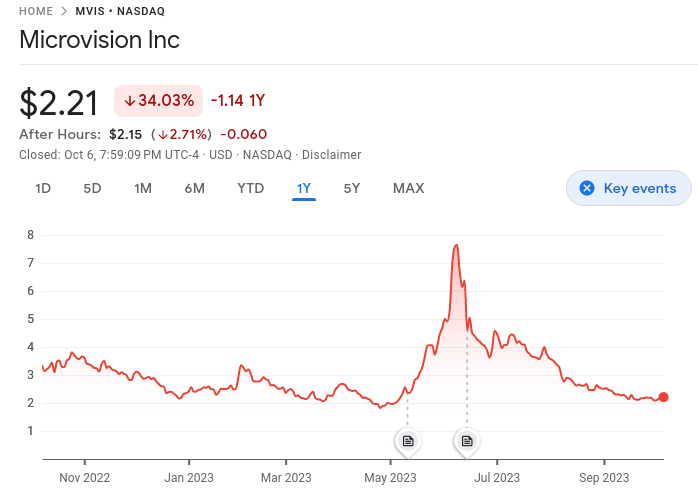Click the May 2023 news event marker

click(x=407, y=440)
